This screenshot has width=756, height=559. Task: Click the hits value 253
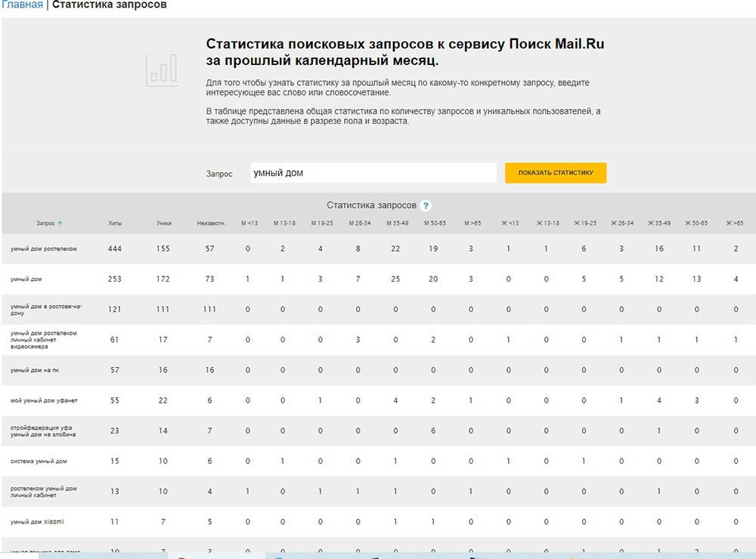115,279
